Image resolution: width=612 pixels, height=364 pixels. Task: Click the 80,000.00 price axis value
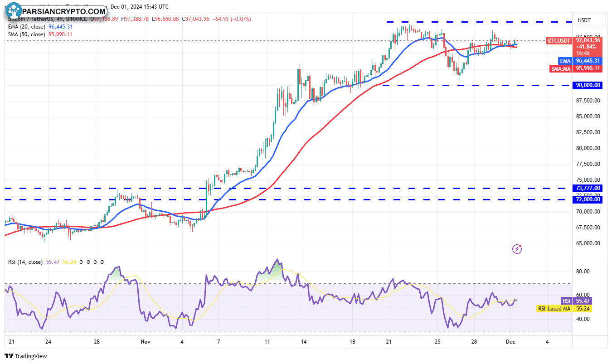point(588,148)
